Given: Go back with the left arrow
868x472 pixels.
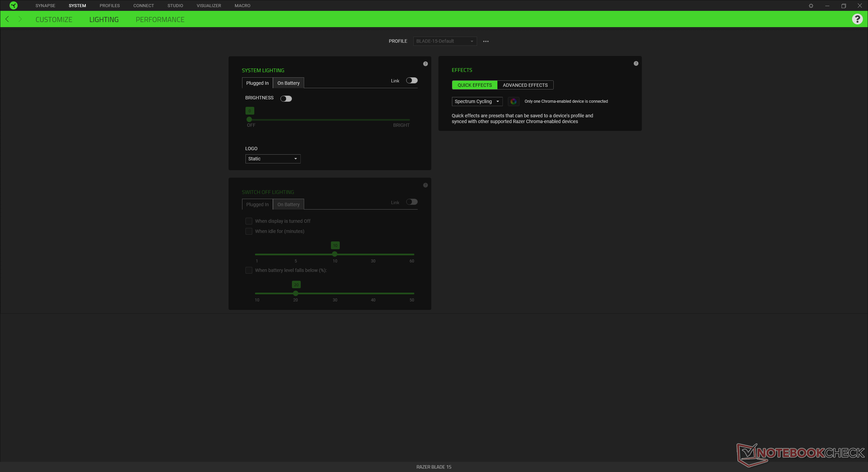Looking at the screenshot, I should pyautogui.click(x=7, y=19).
